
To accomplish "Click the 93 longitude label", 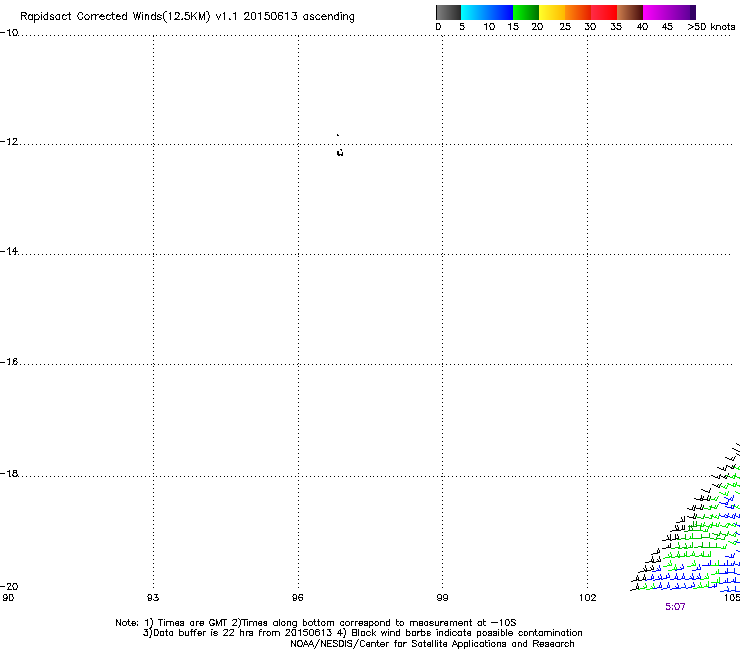I will pos(153,598).
